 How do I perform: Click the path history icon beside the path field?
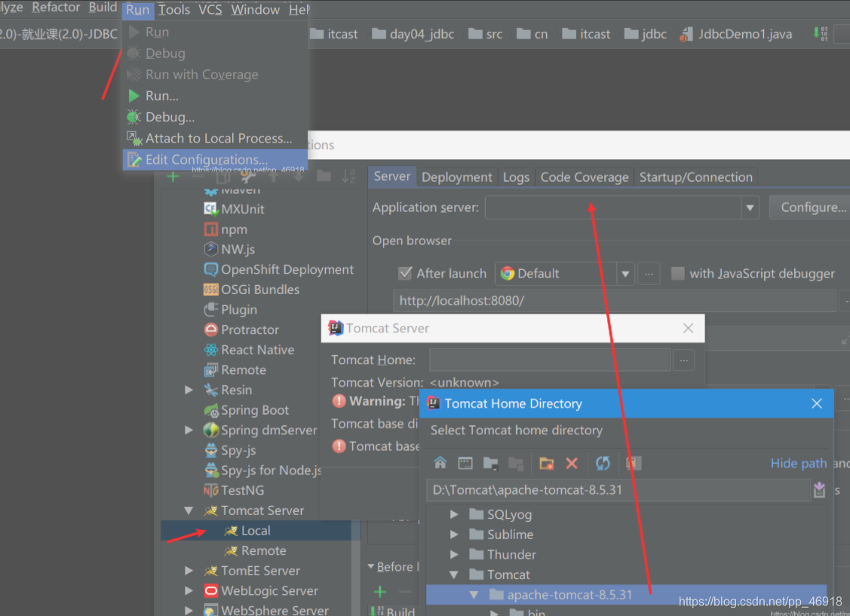[x=819, y=490]
